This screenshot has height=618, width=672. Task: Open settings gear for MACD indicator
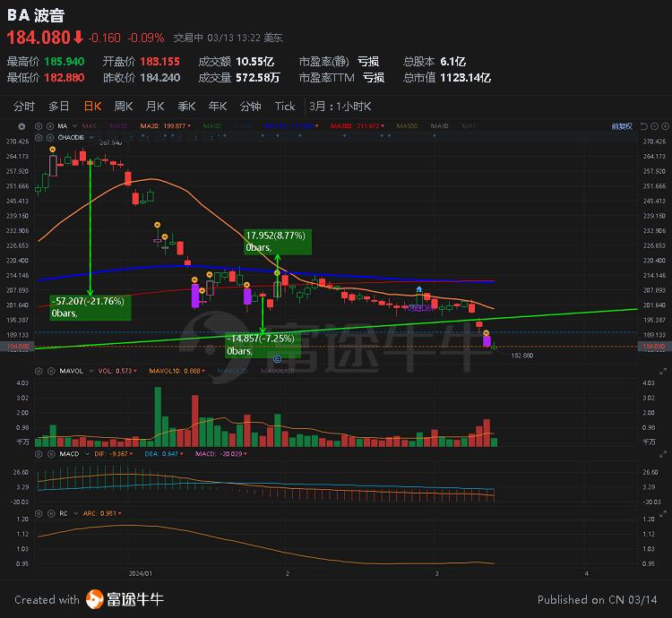[x=39, y=454]
